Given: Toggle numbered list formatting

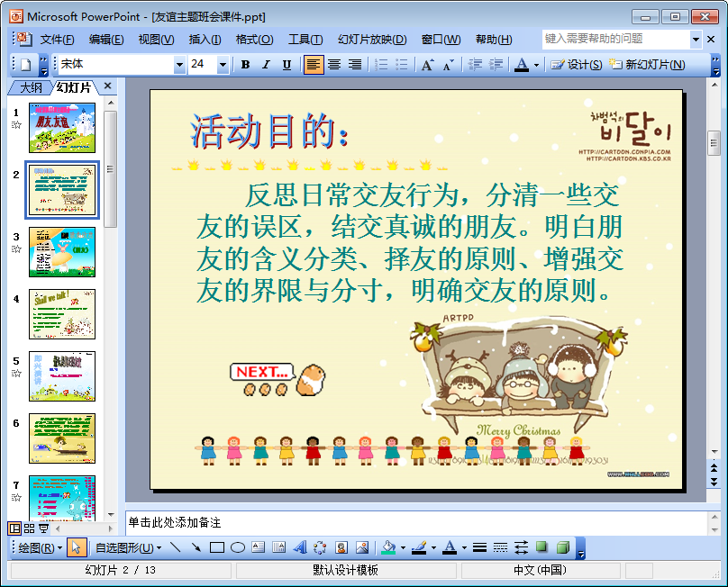Looking at the screenshot, I should pos(381,65).
